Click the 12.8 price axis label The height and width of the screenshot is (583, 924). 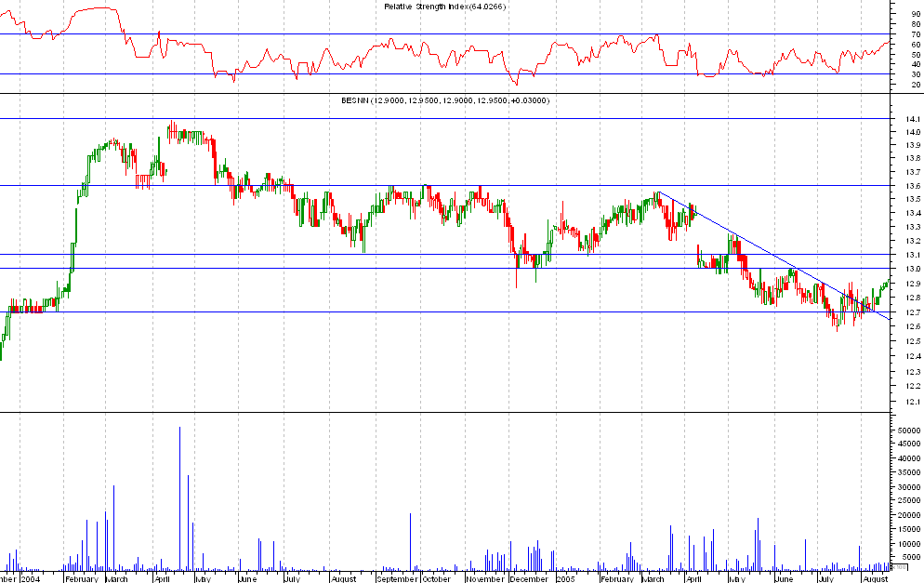click(914, 298)
